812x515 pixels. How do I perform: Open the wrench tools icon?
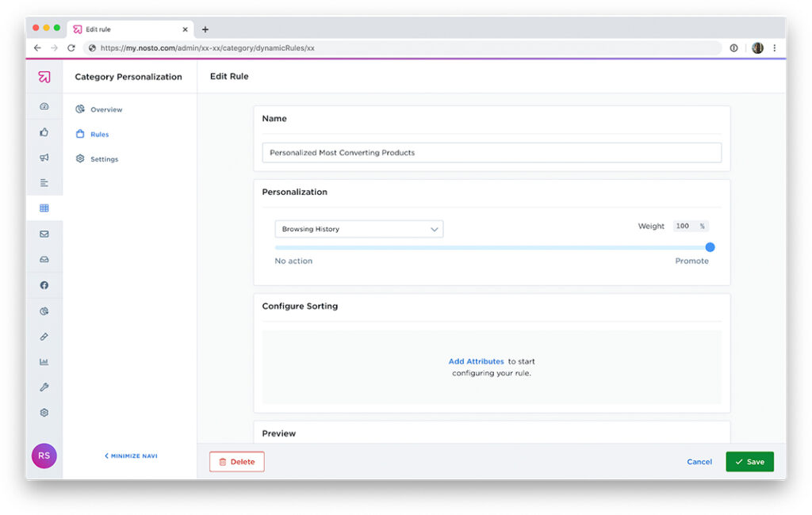point(44,387)
